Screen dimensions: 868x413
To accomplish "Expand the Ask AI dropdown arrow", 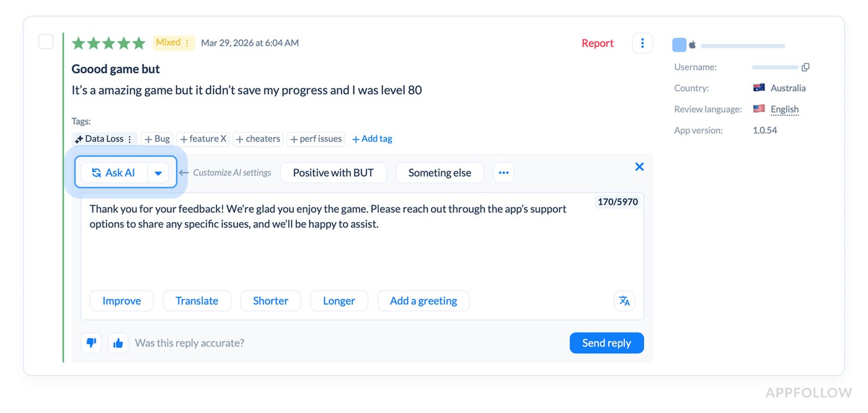I will pyautogui.click(x=158, y=173).
